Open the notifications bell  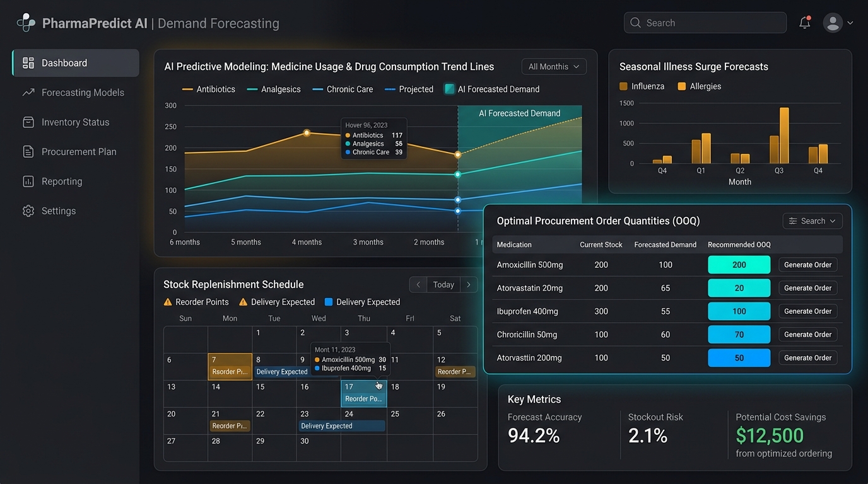pos(805,23)
